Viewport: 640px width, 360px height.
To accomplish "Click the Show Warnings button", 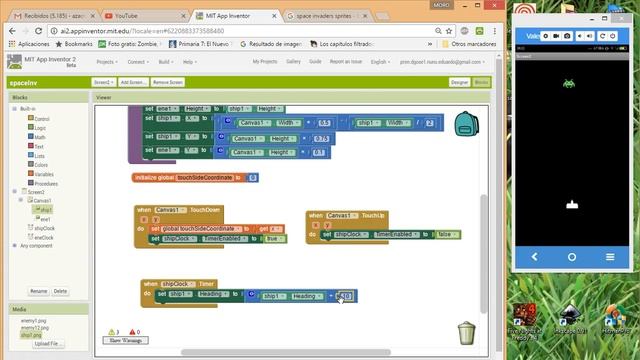I will point(125,340).
